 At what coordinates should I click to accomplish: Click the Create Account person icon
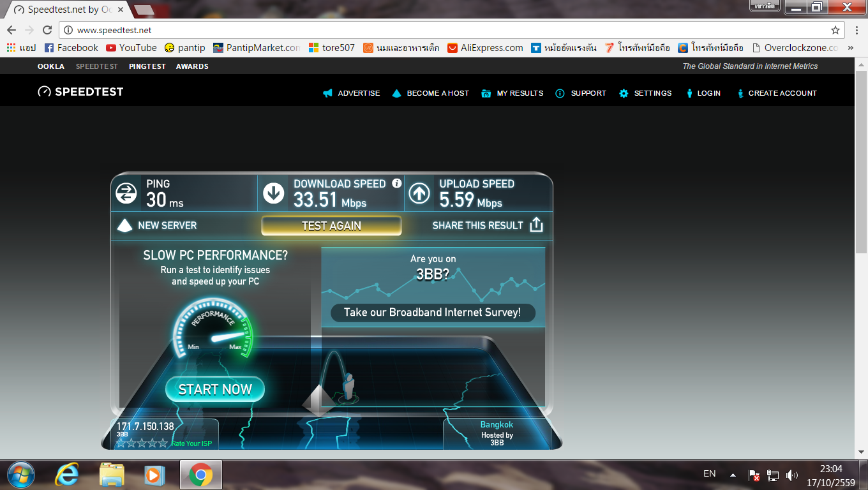[740, 93]
